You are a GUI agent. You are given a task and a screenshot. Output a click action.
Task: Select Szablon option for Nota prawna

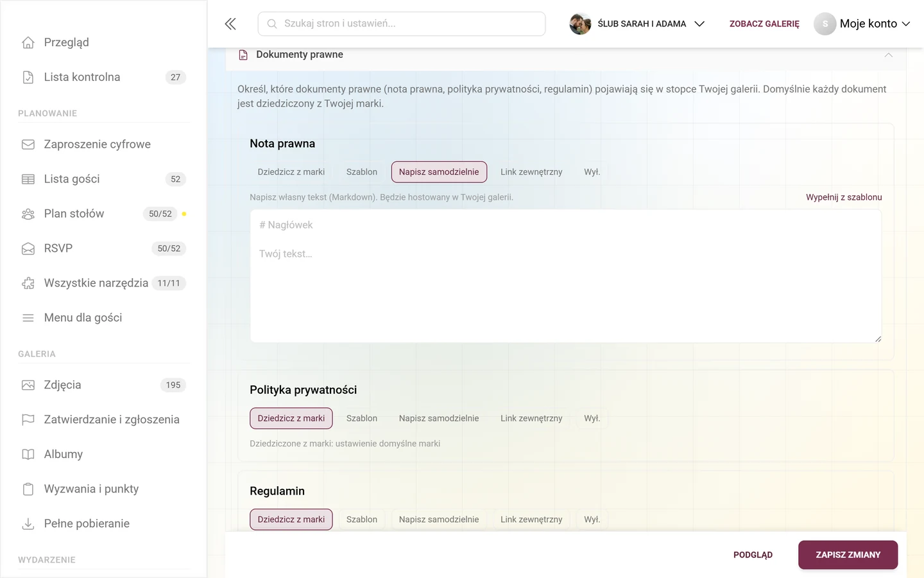[x=362, y=172]
